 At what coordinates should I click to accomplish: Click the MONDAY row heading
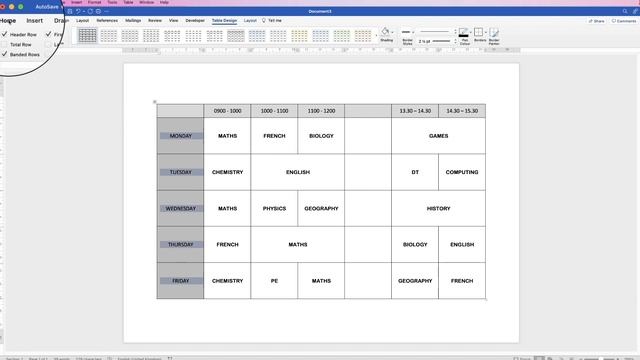point(180,136)
